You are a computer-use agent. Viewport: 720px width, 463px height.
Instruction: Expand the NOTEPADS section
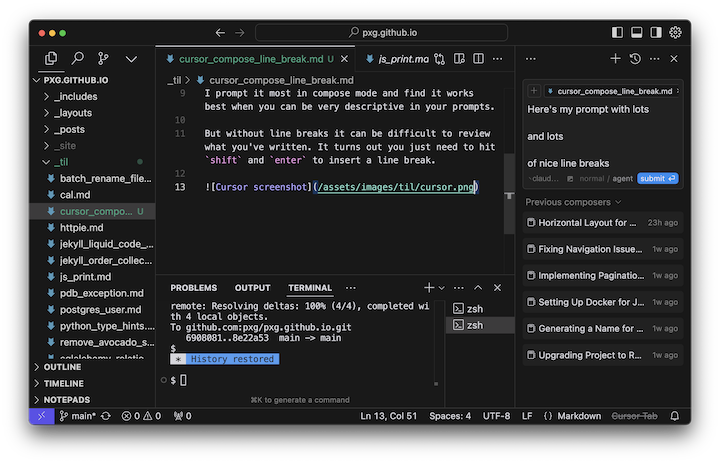tap(92, 400)
